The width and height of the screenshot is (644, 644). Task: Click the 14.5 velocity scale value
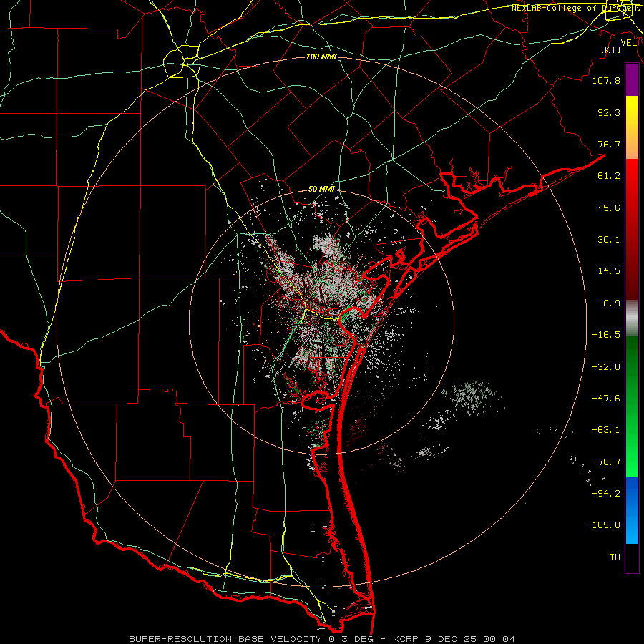tap(609, 271)
